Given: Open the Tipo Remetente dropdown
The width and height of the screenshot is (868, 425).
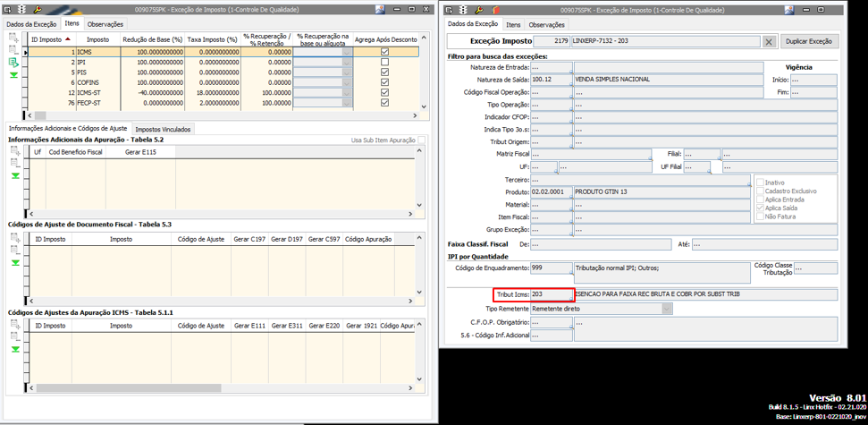Looking at the screenshot, I should [666, 309].
